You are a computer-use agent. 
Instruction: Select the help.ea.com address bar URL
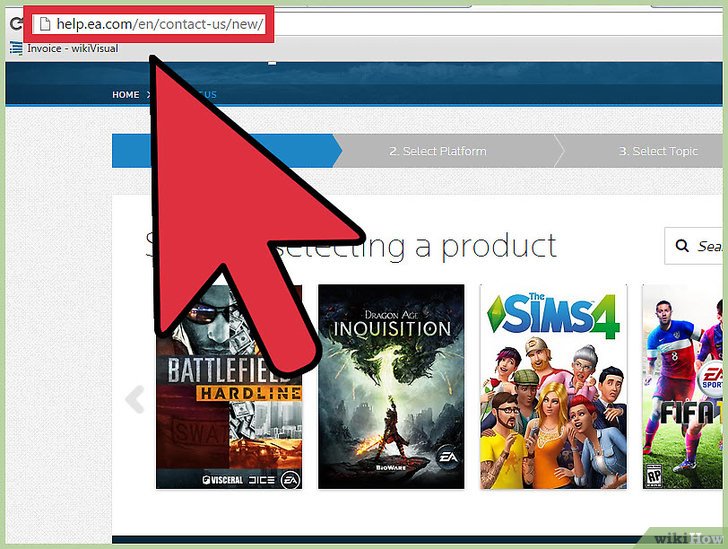point(160,24)
